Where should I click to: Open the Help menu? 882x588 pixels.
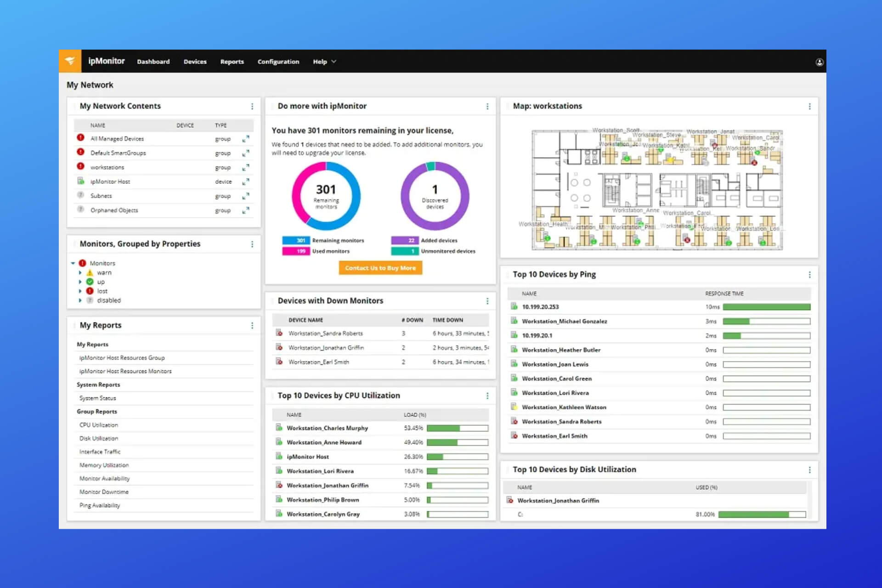[320, 62]
